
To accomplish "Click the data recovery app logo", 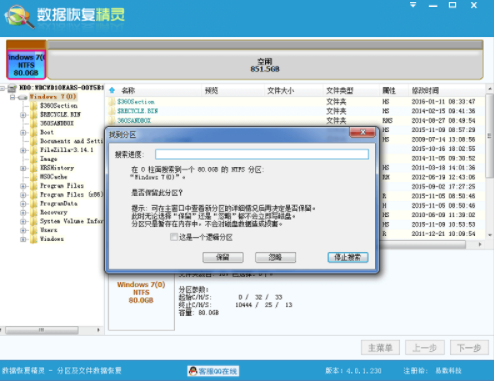I will click(x=18, y=16).
